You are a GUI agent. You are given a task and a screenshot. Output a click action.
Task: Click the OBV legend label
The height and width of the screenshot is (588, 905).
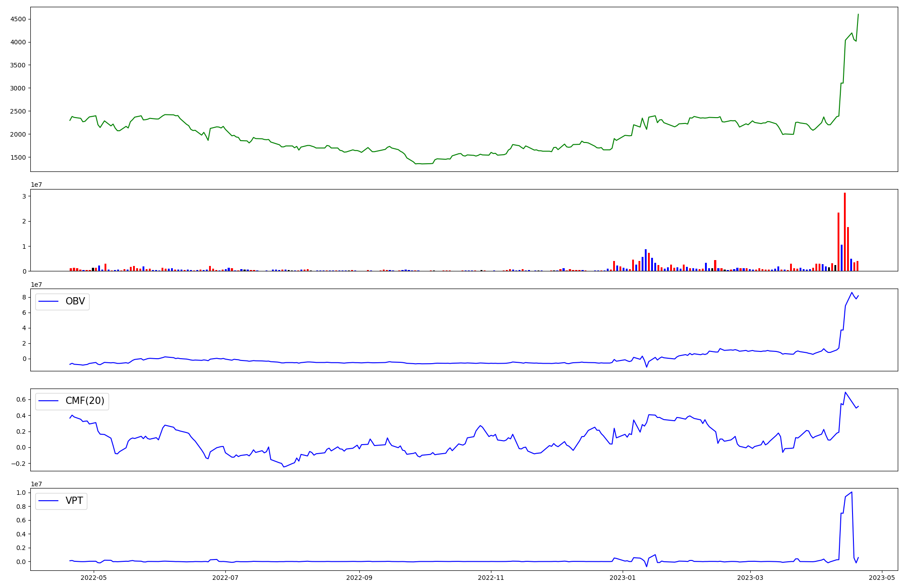pyautogui.click(x=75, y=301)
